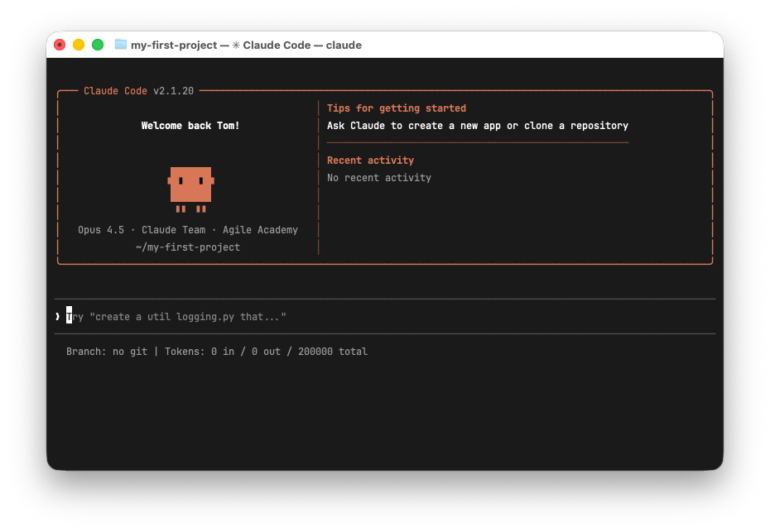This screenshot has height=532, width=770.
Task: Select the "❯" prompt chevron icon
Action: tap(58, 316)
